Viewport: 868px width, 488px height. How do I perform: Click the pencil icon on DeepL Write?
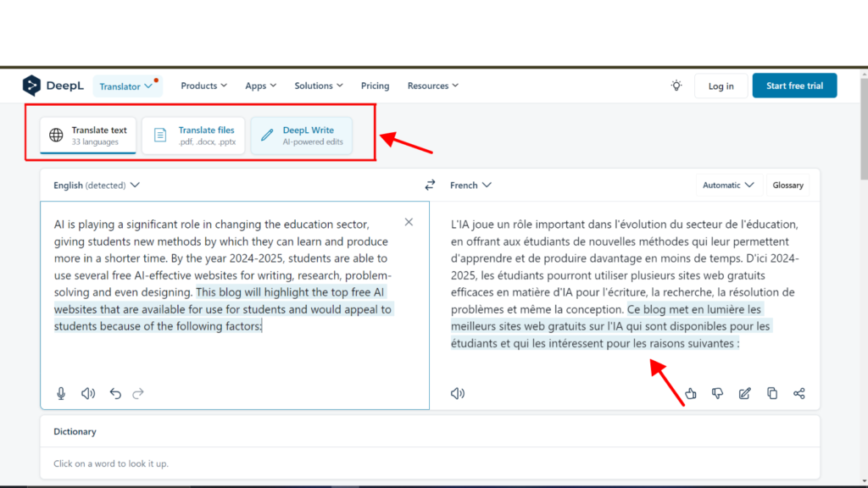tap(267, 135)
